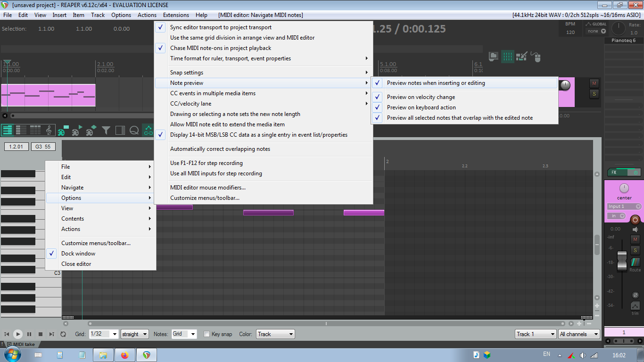Image resolution: width=644 pixels, height=362 pixels.
Task: Uncheck Display 14-bit MSB/LSB CC data option
Action: (x=264, y=135)
